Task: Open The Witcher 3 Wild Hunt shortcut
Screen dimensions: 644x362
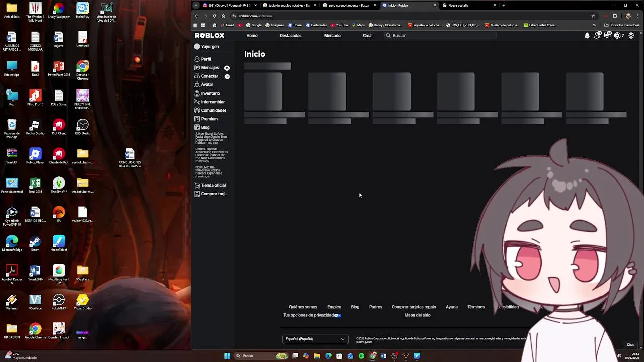Action: pyautogui.click(x=35, y=12)
